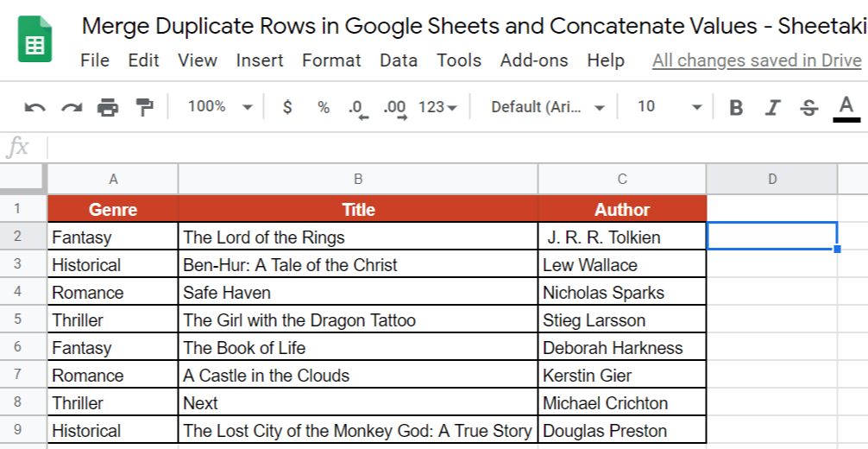This screenshot has width=868, height=449.
Task: Open the text color picker
Action: click(846, 109)
